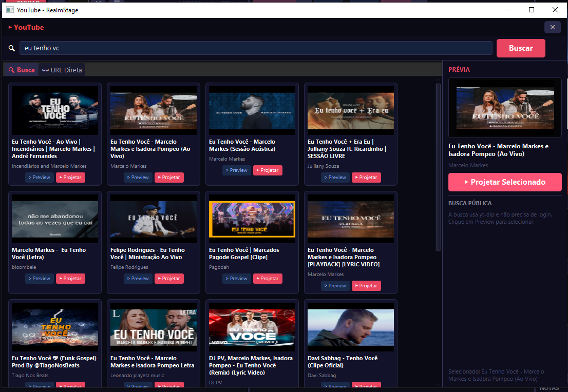Click the Projetar Selecionado button
This screenshot has width=568, height=392.
505,182
